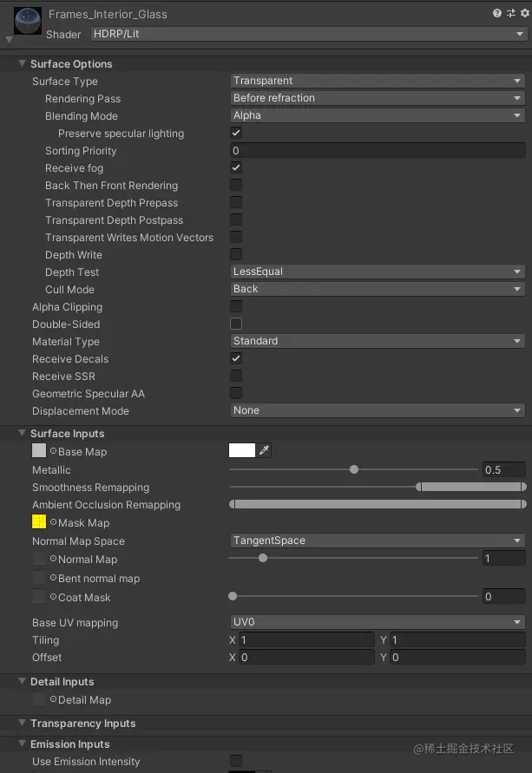
Task: Uncheck Receive Decals checkbox
Action: point(236,358)
